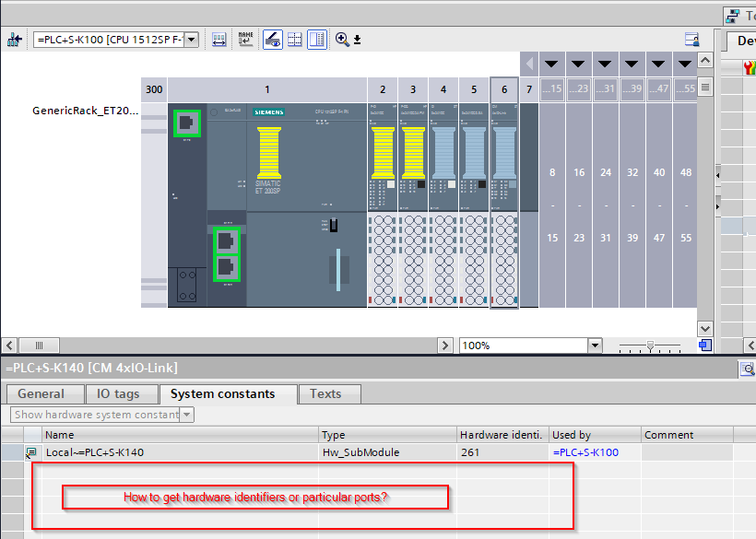The height and width of the screenshot is (539, 756).
Task: Click the upper PROFINET port on the CPU
Action: (x=227, y=240)
